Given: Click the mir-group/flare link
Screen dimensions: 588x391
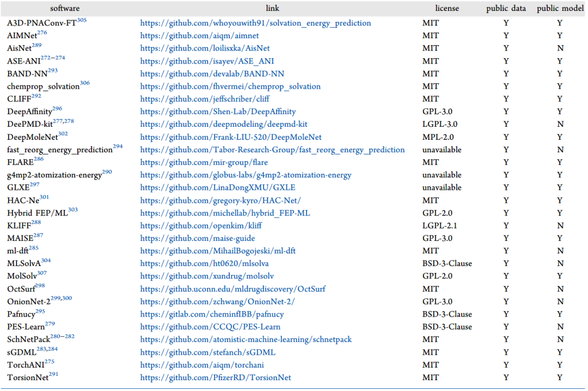Looking at the screenshot, I should [204, 163].
